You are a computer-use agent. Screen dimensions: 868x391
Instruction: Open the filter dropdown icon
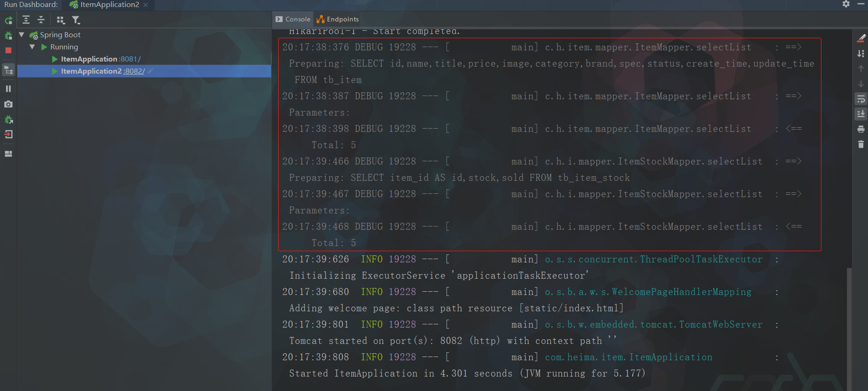coord(76,20)
